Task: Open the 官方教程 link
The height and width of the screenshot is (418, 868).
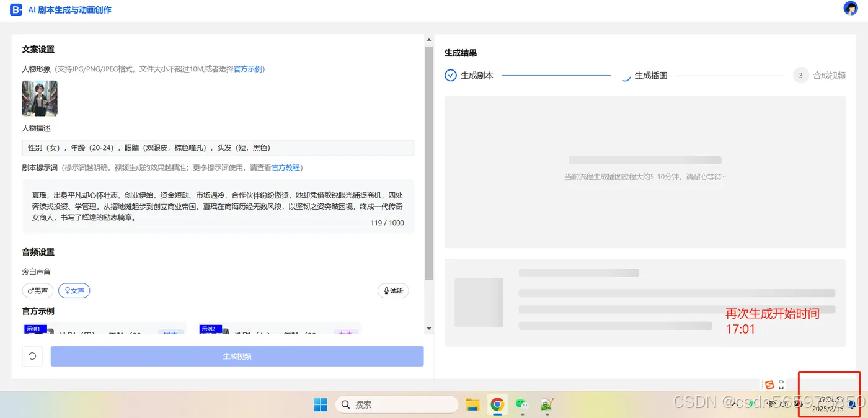Action: pyautogui.click(x=286, y=167)
